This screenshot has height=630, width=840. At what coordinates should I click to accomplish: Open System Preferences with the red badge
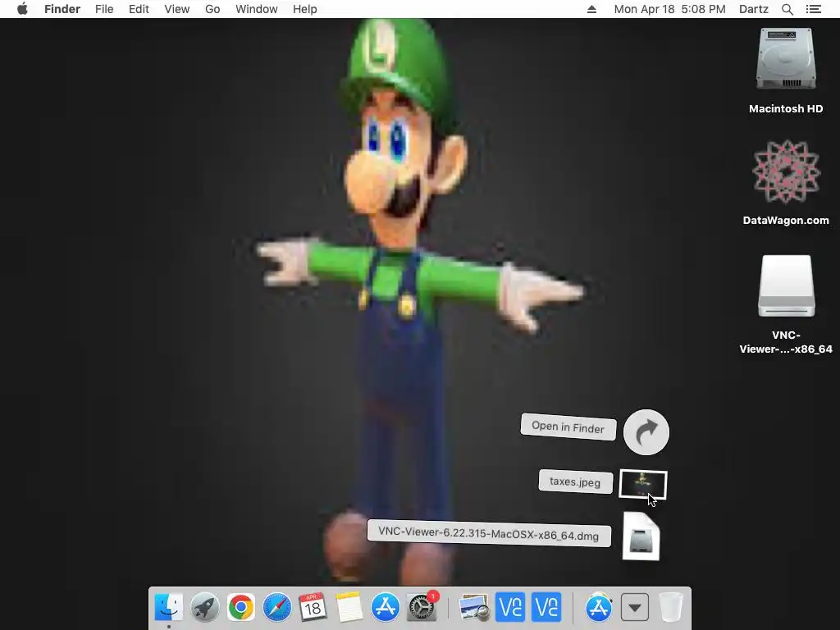coord(422,608)
